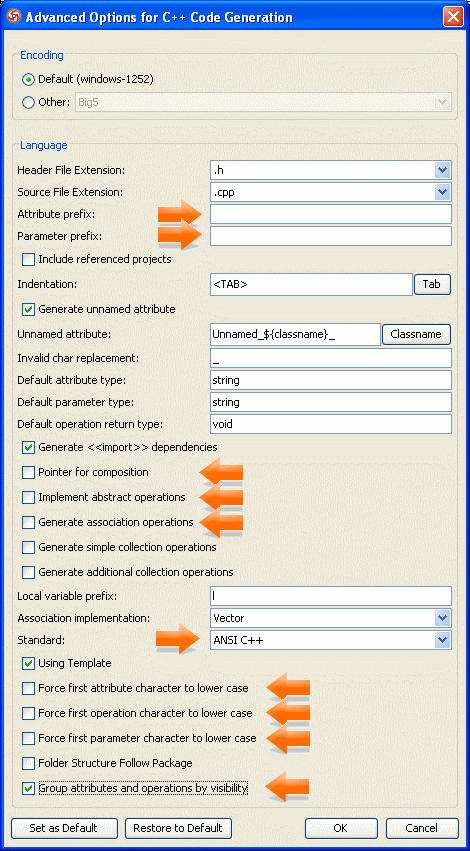Close the Advanced Options dialog

[x=453, y=17]
